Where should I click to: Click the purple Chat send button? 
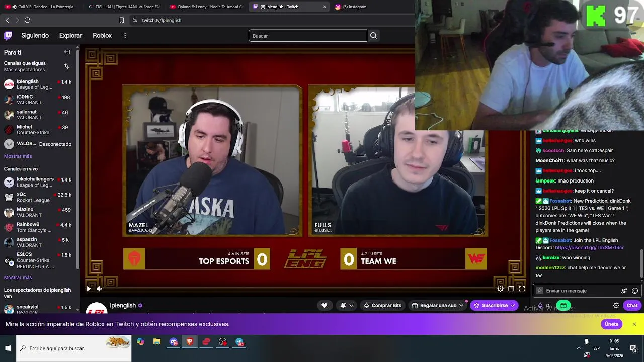point(632,305)
